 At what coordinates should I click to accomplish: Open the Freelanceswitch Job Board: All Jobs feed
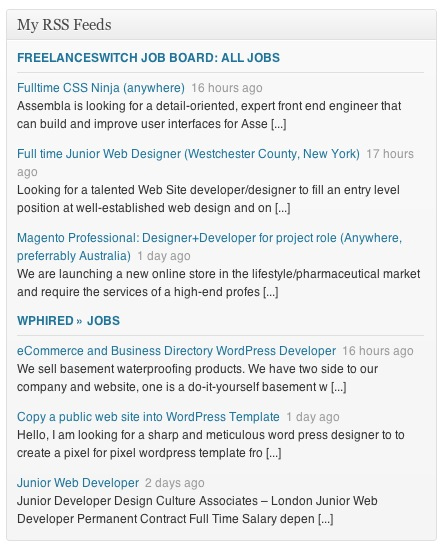[x=148, y=58]
